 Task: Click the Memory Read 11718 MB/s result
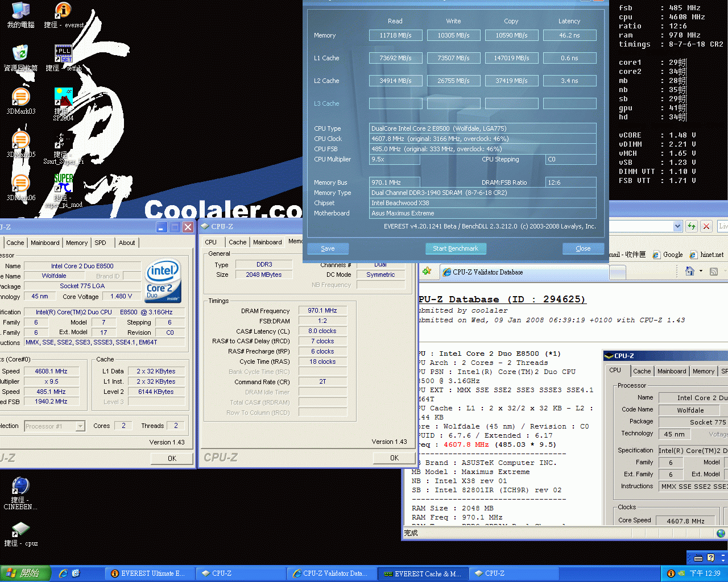(395, 35)
